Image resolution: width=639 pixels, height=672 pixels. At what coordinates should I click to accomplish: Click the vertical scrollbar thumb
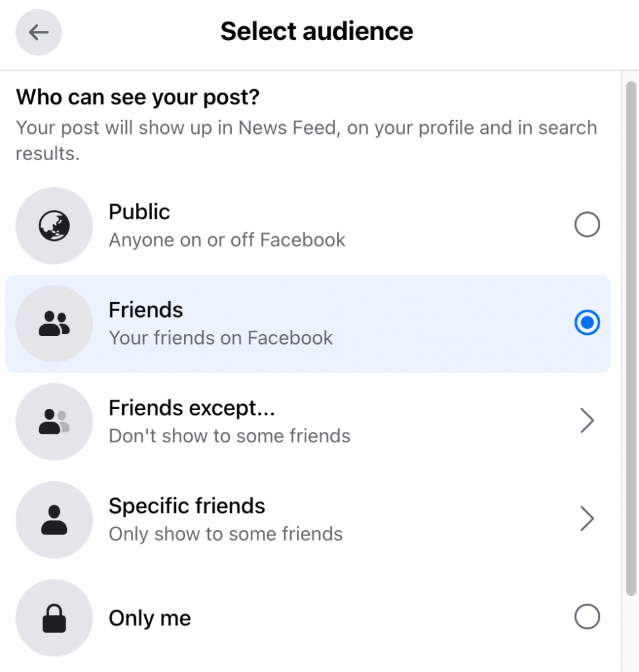tap(631, 339)
